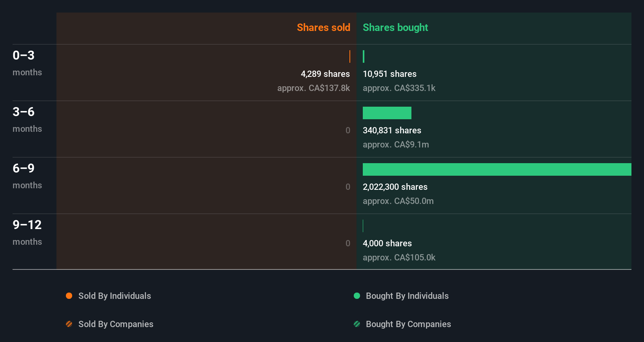The image size is (644, 342).
Task: Click the thin green bought bar for 0–3 months
Action: 364,56
